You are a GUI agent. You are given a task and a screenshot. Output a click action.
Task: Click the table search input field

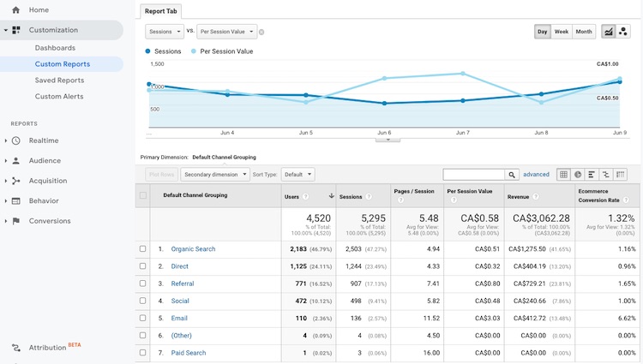tap(473, 175)
